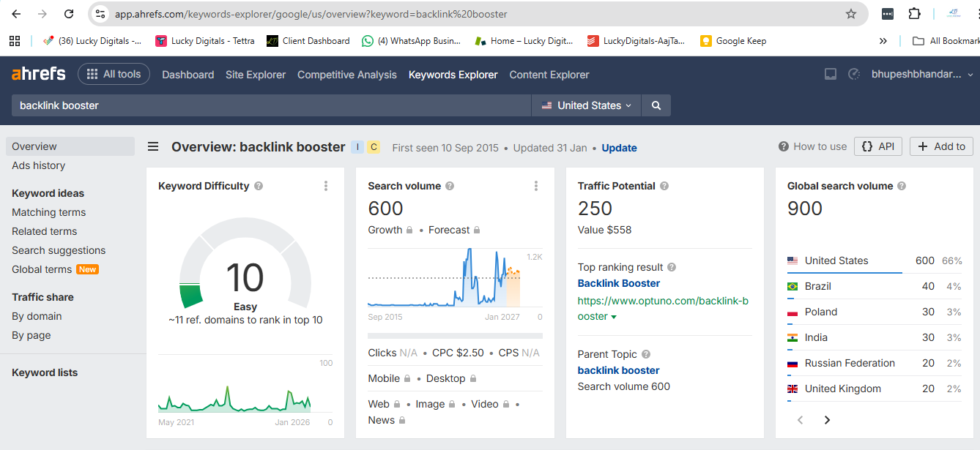The width and height of the screenshot is (980, 450).
Task: Show more bookmarks with chevron
Action: 883,41
